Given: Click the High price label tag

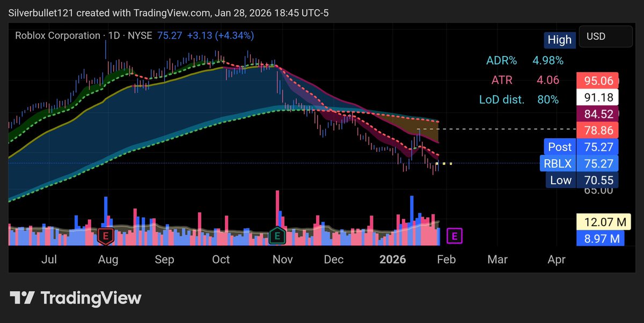Looking at the screenshot, I should pos(560,39).
